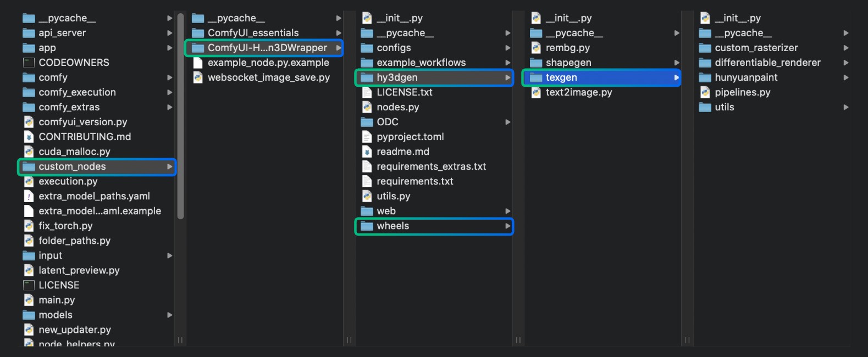
Task: Click the comfy folder icon
Action: [x=29, y=77]
